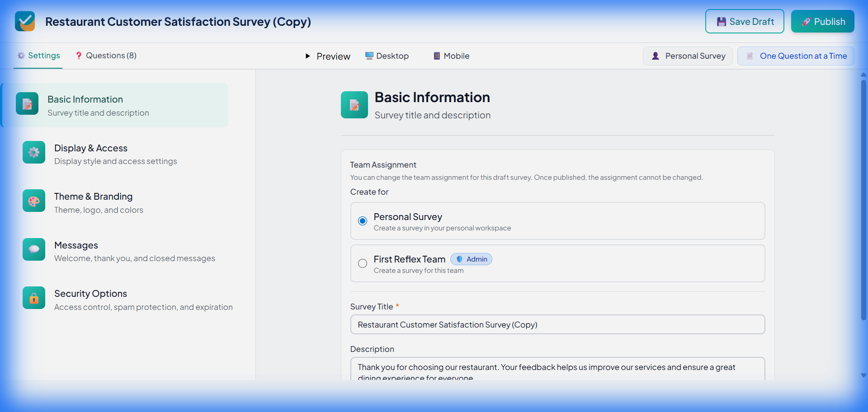Click the app logo checkmark icon
868x412 pixels.
pyautogui.click(x=25, y=21)
